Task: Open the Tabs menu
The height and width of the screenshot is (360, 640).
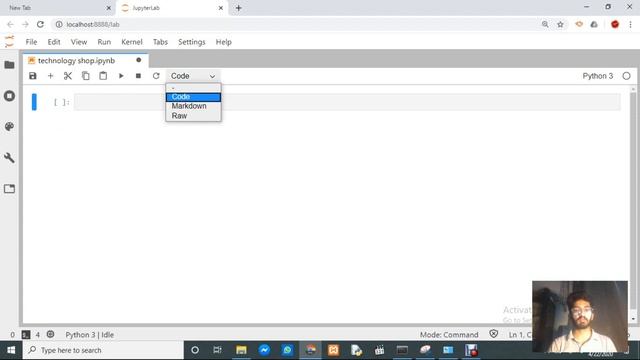Action: [160, 42]
